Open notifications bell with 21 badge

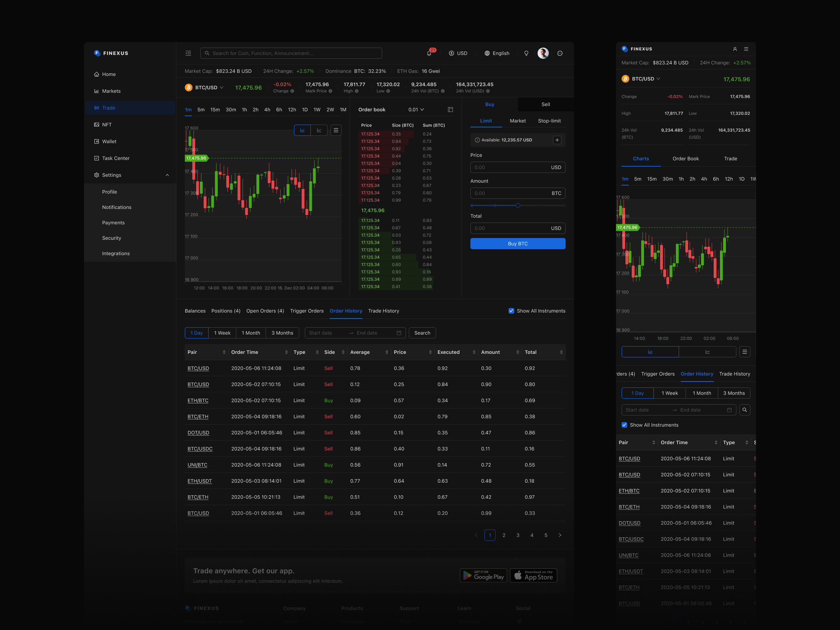pyautogui.click(x=429, y=53)
